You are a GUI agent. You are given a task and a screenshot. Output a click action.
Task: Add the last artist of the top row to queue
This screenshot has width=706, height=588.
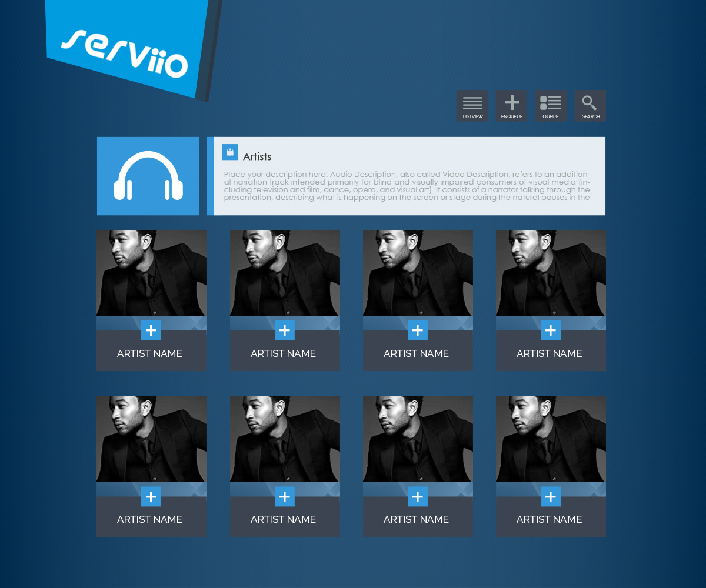[x=551, y=330]
